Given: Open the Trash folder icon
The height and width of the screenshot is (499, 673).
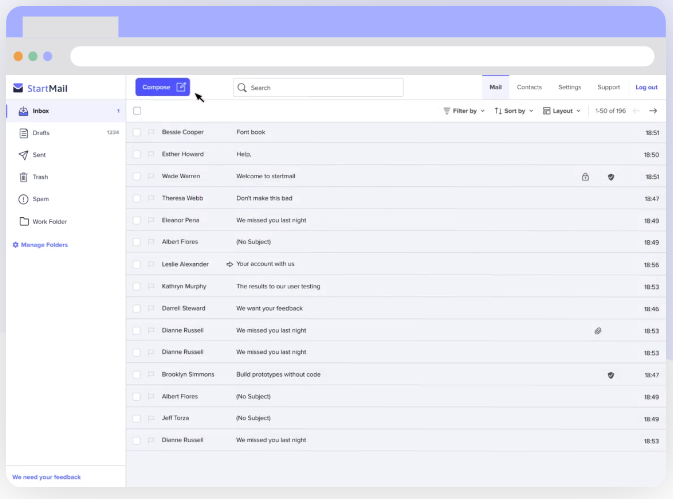Looking at the screenshot, I should coord(23,177).
